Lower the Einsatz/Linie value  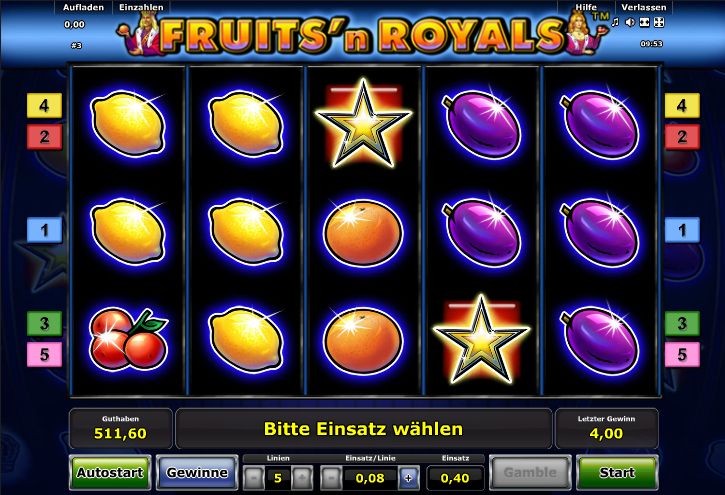click(x=331, y=478)
